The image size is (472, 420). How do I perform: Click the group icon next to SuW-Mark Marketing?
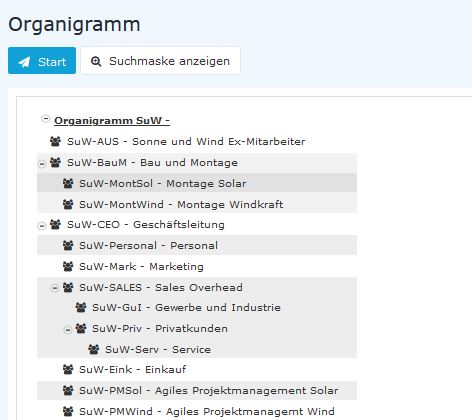pyautogui.click(x=68, y=266)
